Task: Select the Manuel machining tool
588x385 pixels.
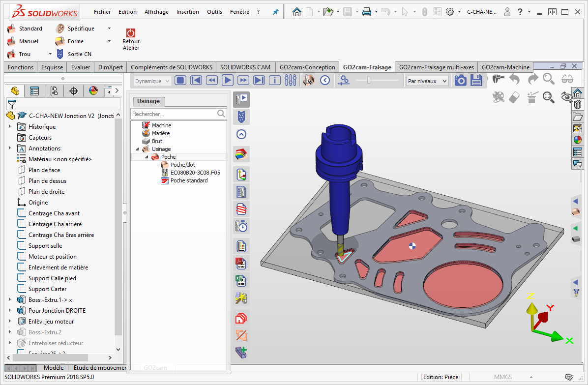Action: 23,41
